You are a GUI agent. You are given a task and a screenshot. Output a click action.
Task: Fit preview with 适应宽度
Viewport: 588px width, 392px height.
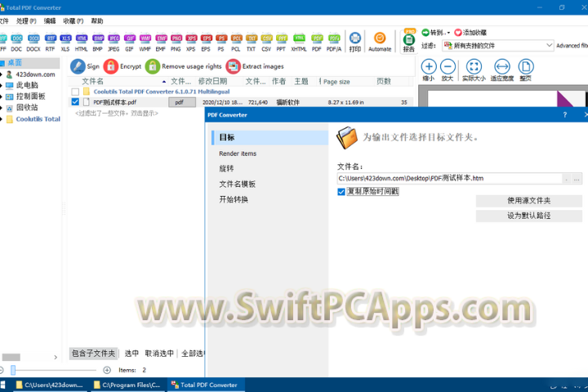click(502, 70)
